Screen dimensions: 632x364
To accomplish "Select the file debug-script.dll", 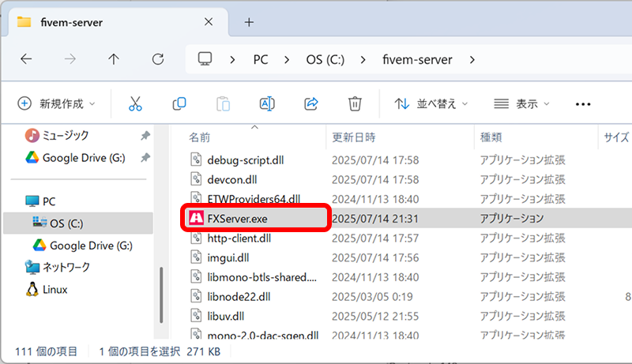I will tap(246, 160).
